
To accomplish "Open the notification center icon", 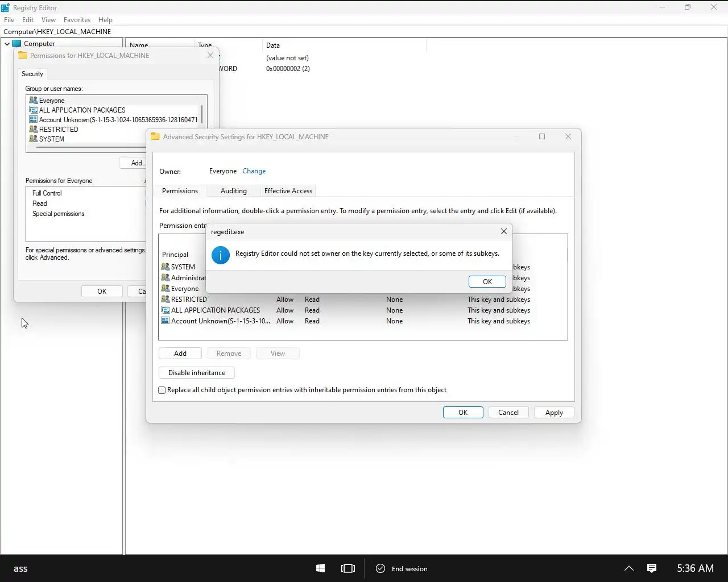I will [x=652, y=568].
